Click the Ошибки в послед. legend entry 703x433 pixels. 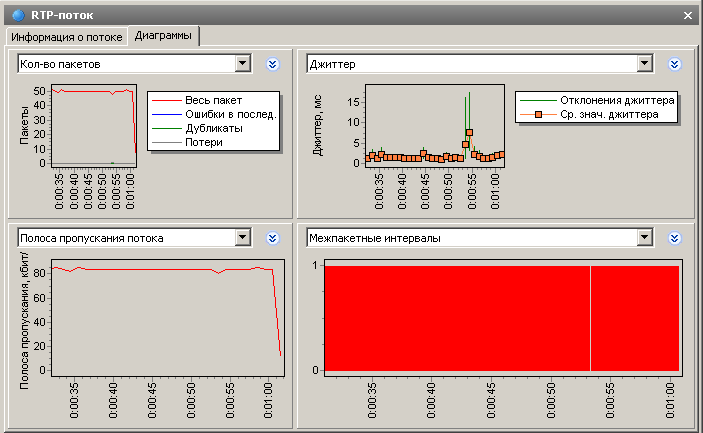pyautogui.click(x=214, y=114)
